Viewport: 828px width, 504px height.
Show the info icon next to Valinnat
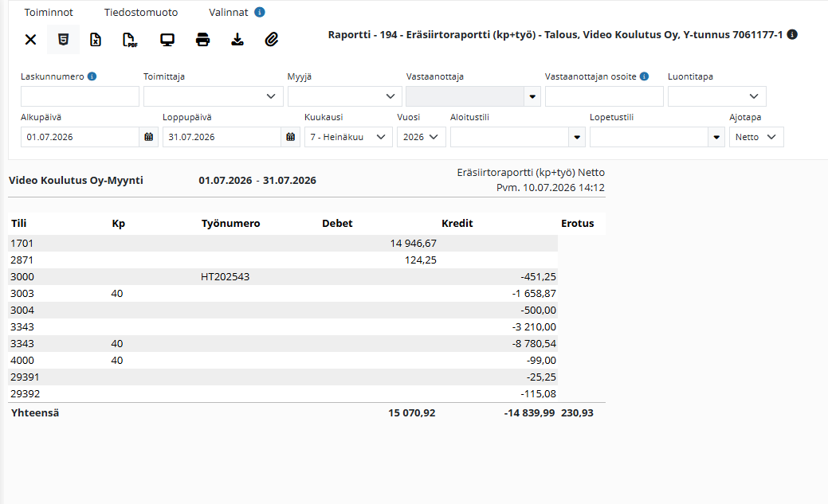(259, 12)
